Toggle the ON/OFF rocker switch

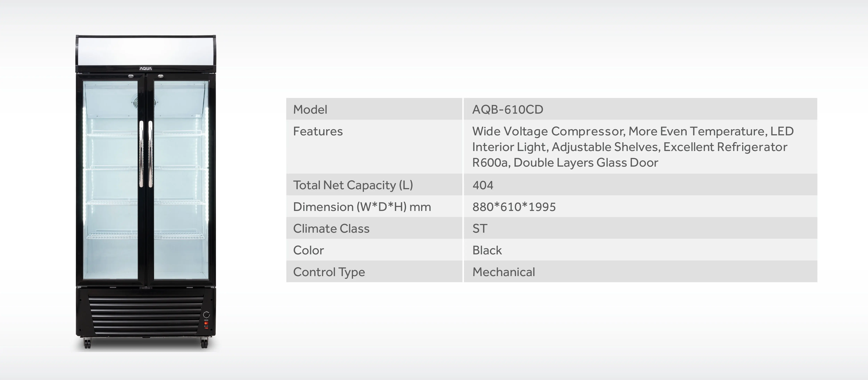pyautogui.click(x=206, y=328)
